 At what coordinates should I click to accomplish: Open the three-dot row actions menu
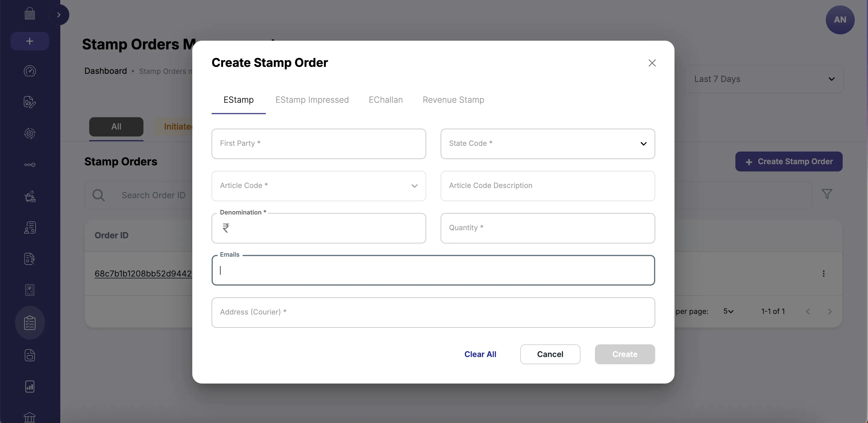tap(823, 274)
